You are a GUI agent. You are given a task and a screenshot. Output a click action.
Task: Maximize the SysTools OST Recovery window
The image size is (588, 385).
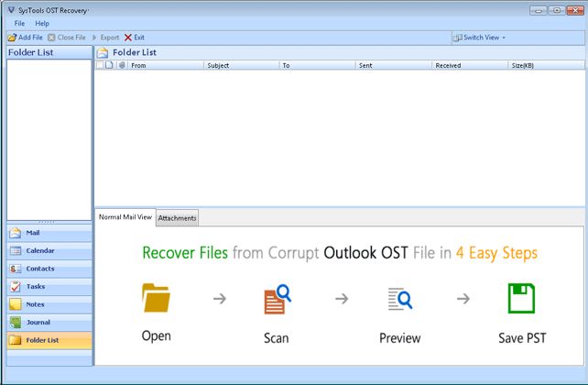[557, 10]
